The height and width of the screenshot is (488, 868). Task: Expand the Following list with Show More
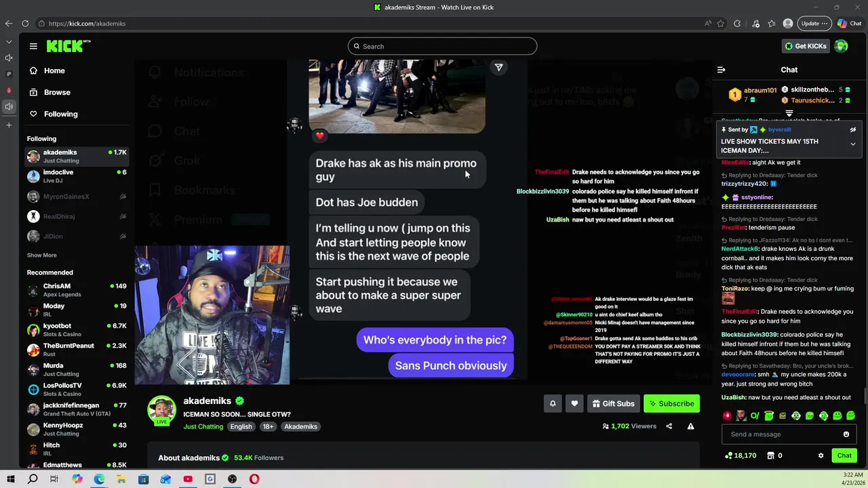tap(41, 256)
